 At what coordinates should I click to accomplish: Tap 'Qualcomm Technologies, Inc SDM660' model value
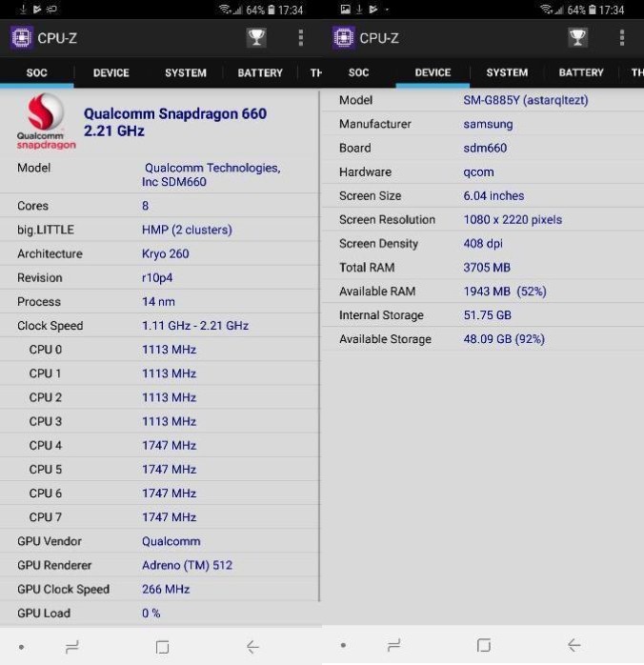tap(211, 174)
